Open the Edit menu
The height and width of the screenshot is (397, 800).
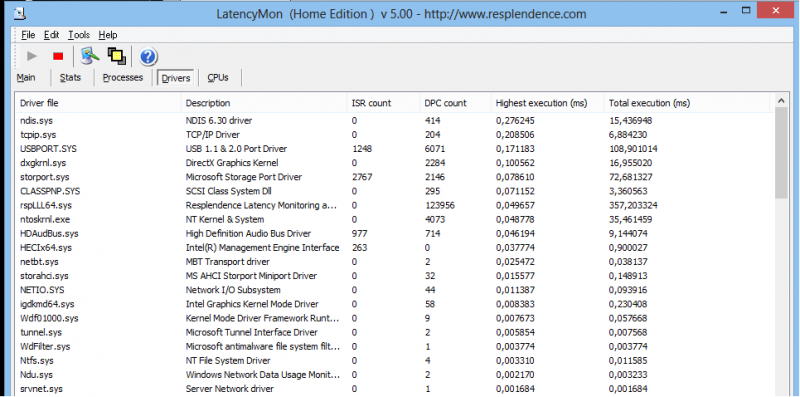tap(52, 35)
